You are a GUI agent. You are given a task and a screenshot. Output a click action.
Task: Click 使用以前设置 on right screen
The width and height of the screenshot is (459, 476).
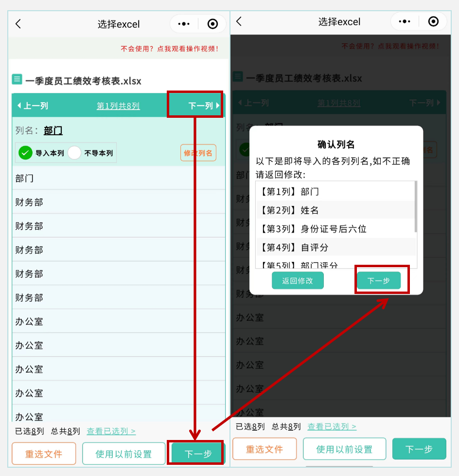point(344,449)
